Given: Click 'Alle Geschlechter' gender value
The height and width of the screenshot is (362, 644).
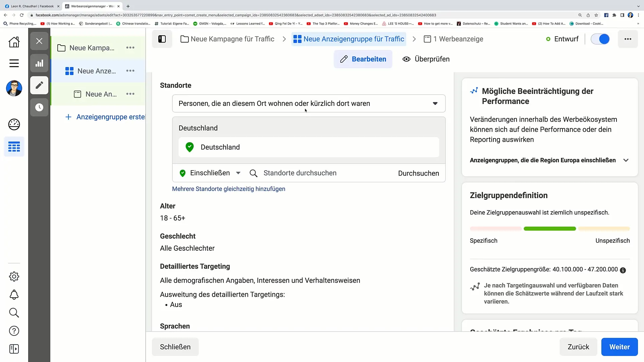Looking at the screenshot, I should [187, 248].
